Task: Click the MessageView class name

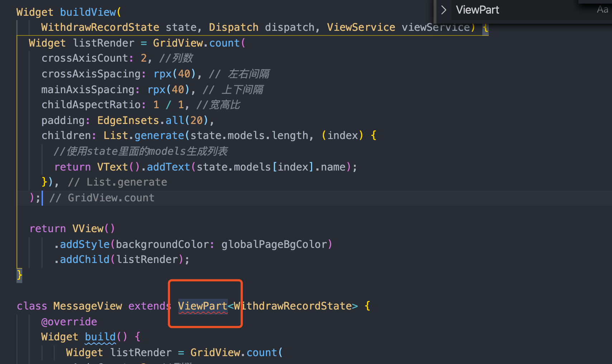Action: (88, 306)
